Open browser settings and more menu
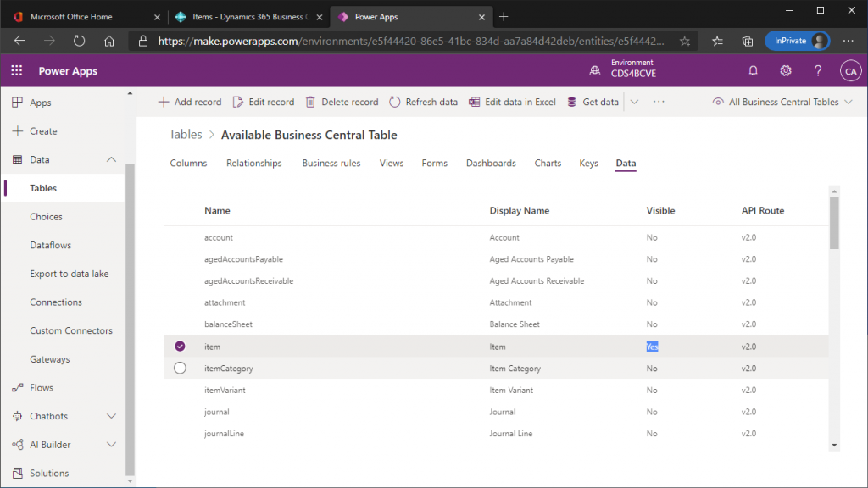Screen dimensions: 868x488 848,41
